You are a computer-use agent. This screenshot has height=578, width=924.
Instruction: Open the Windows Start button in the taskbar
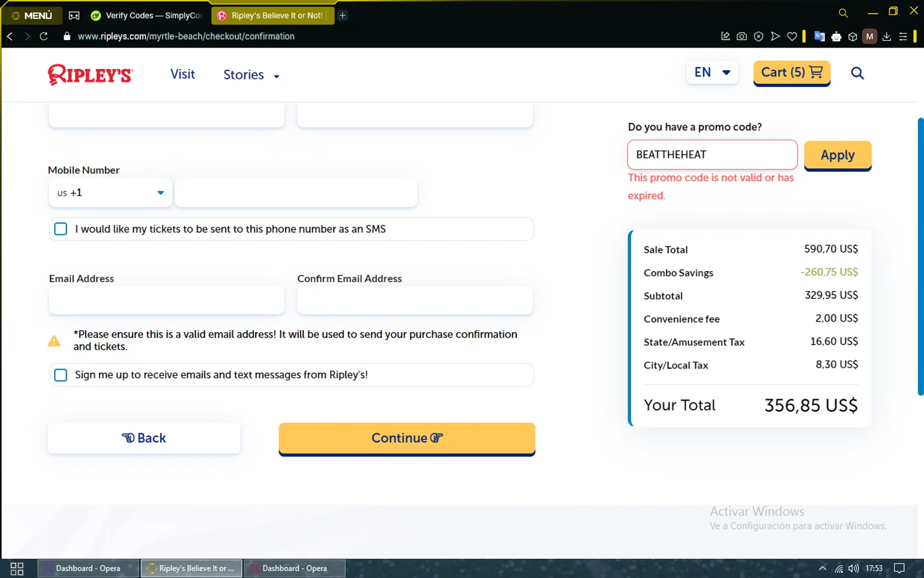[17, 569]
